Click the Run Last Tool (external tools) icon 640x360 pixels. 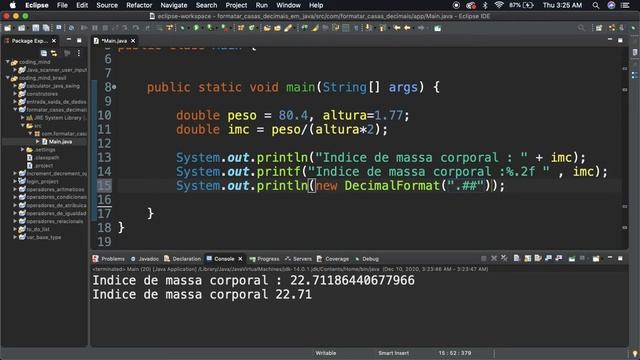pos(224,28)
